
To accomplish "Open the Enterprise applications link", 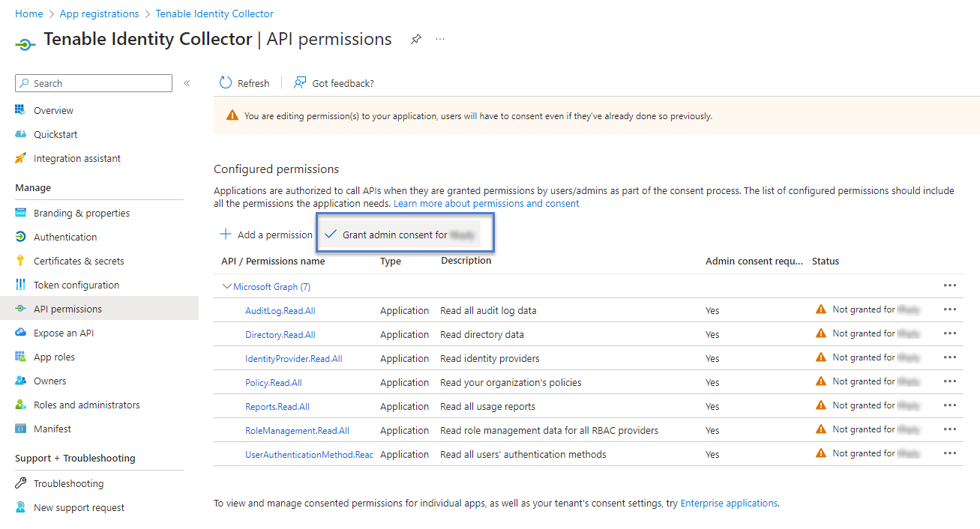I will tap(729, 503).
